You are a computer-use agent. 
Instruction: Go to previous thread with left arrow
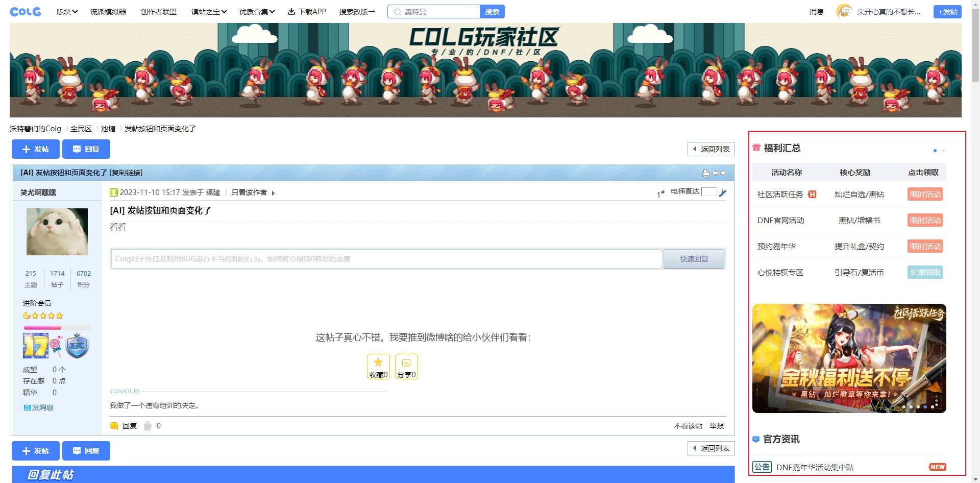tap(715, 173)
